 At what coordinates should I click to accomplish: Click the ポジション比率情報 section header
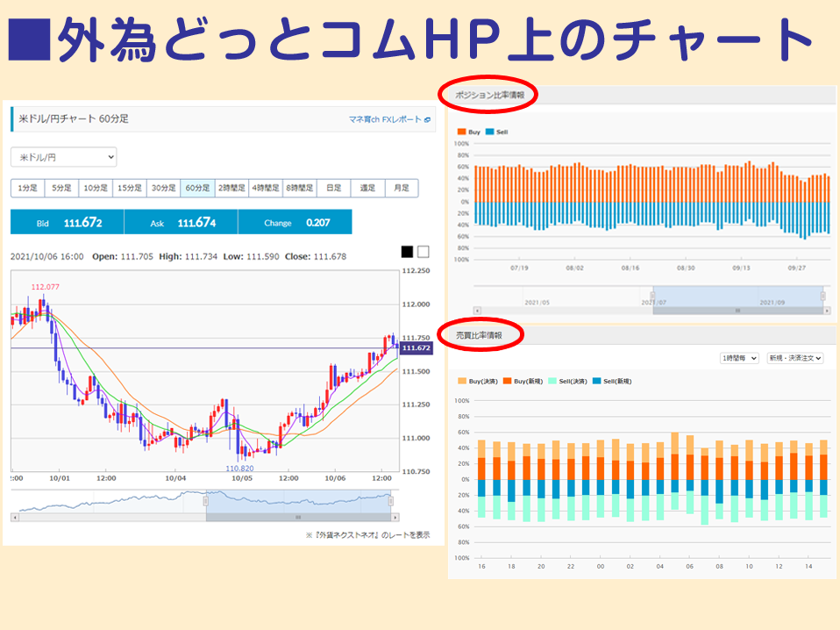(489, 95)
